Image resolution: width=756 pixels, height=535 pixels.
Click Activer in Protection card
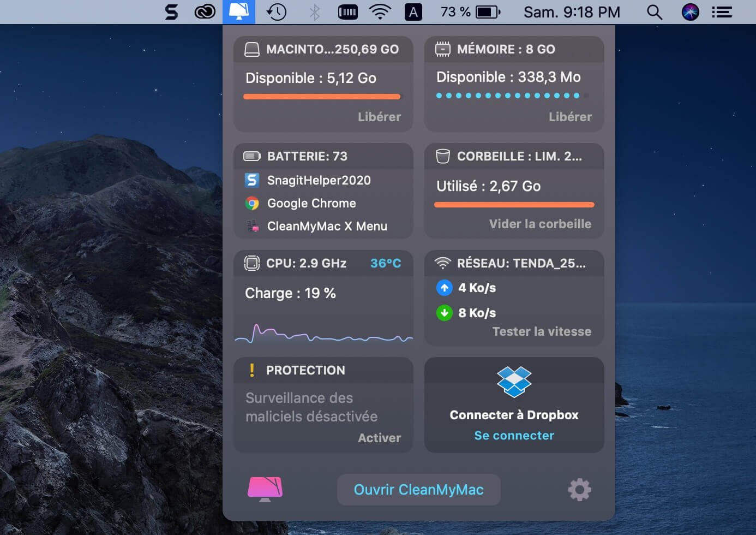click(x=379, y=438)
